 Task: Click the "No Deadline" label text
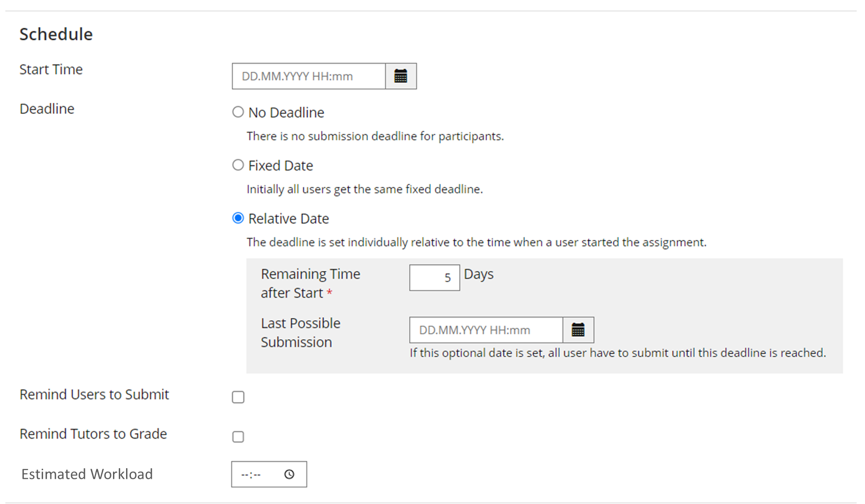click(x=286, y=112)
